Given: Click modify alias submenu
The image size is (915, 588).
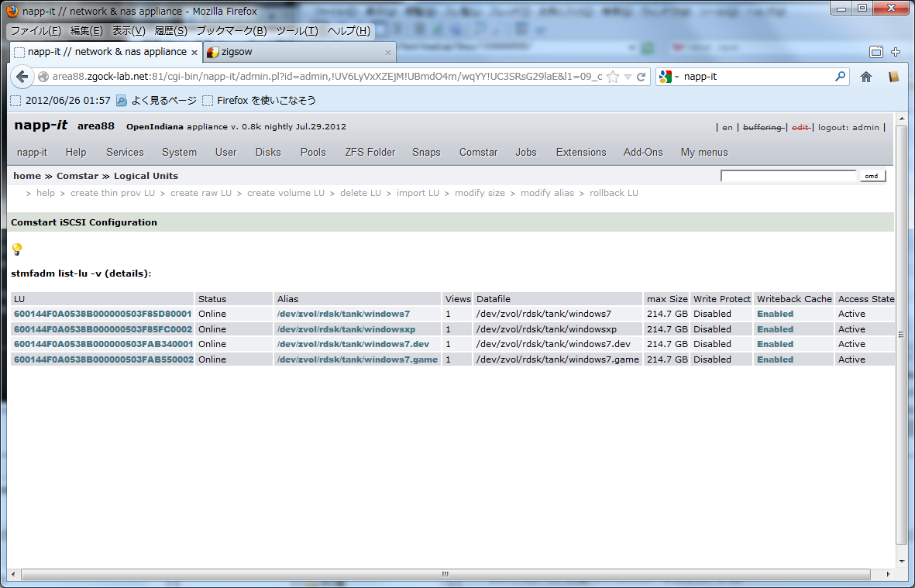Looking at the screenshot, I should click(547, 193).
